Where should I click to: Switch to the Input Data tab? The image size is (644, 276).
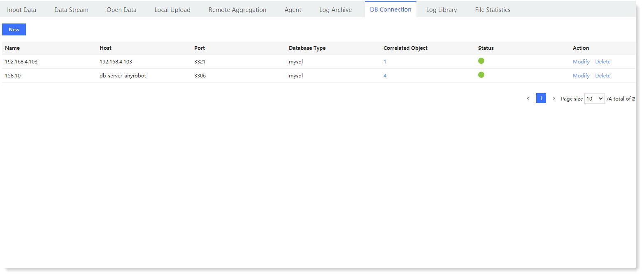coord(21,10)
